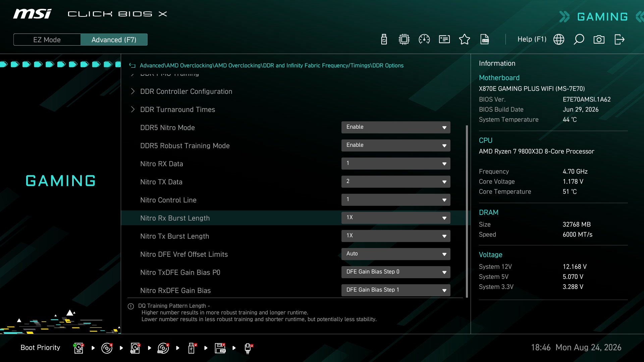This screenshot has width=644, height=362.
Task: Click the CPU section heading
Action: (x=486, y=140)
